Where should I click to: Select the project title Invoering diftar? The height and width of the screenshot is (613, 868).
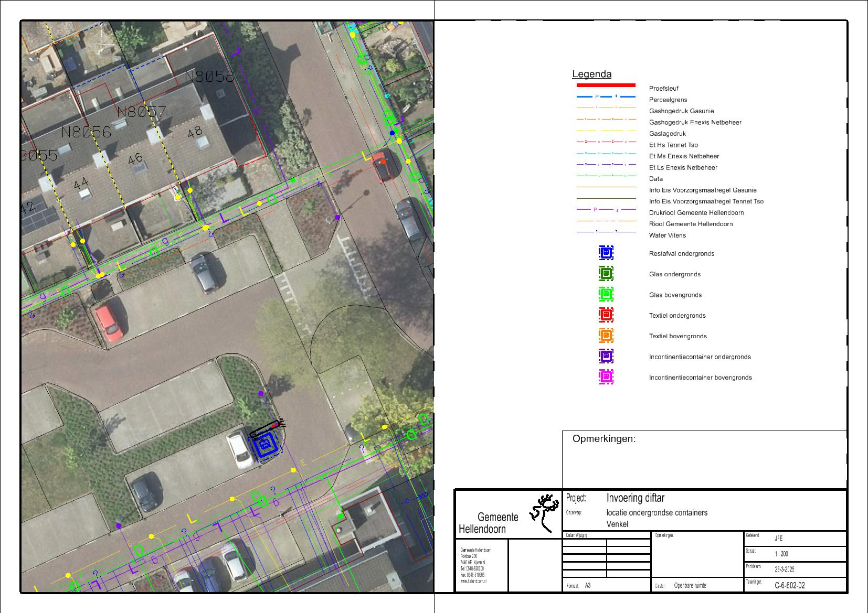635,498
